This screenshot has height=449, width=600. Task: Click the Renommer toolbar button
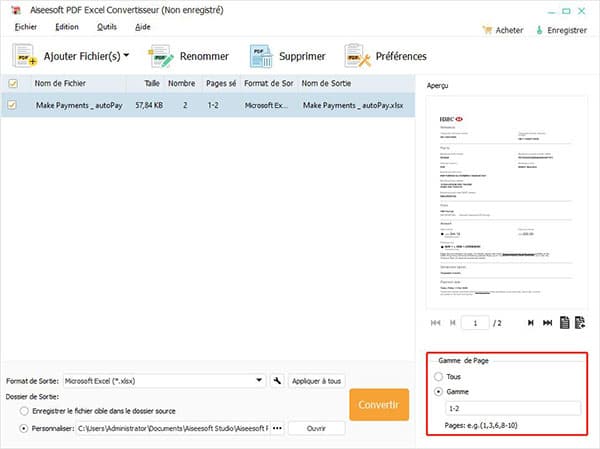189,56
